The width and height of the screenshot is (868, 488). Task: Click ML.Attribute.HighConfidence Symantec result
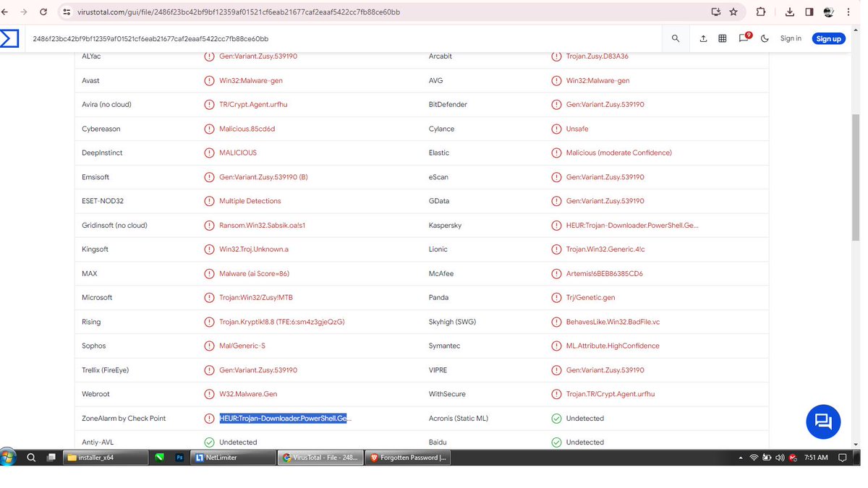tap(613, 346)
